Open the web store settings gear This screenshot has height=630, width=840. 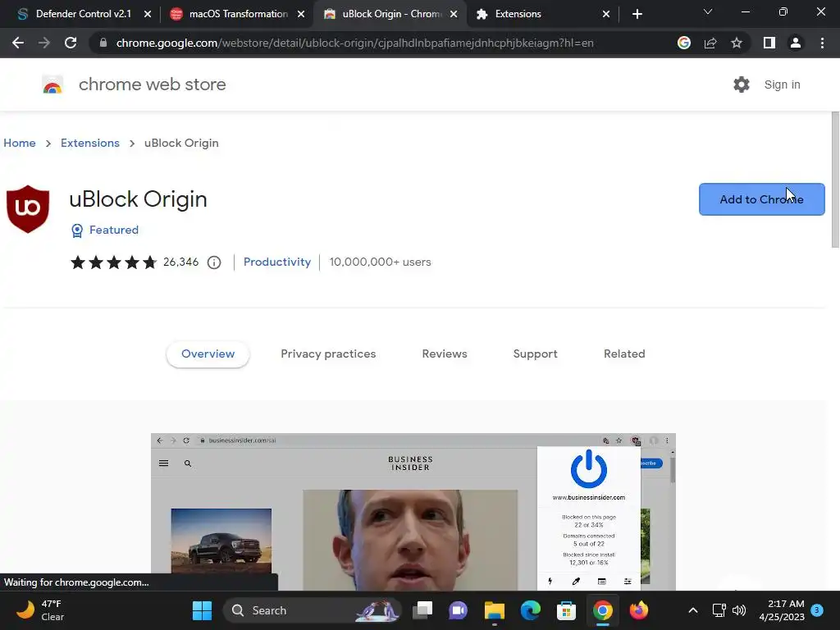tap(742, 84)
